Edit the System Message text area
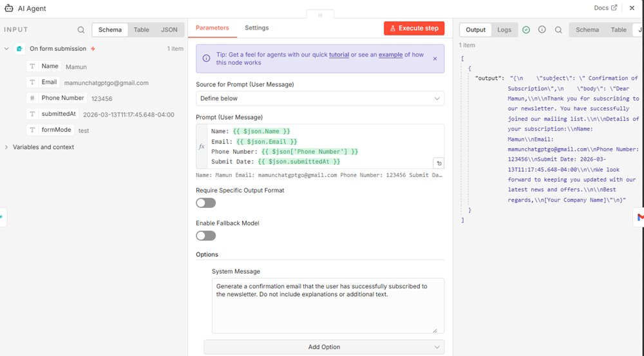 coord(327,306)
